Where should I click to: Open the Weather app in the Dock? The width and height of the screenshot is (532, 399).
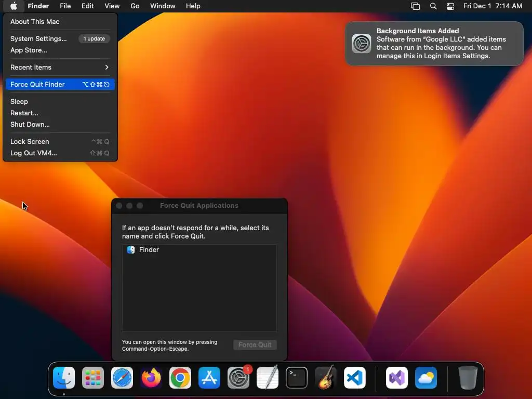tap(426, 378)
